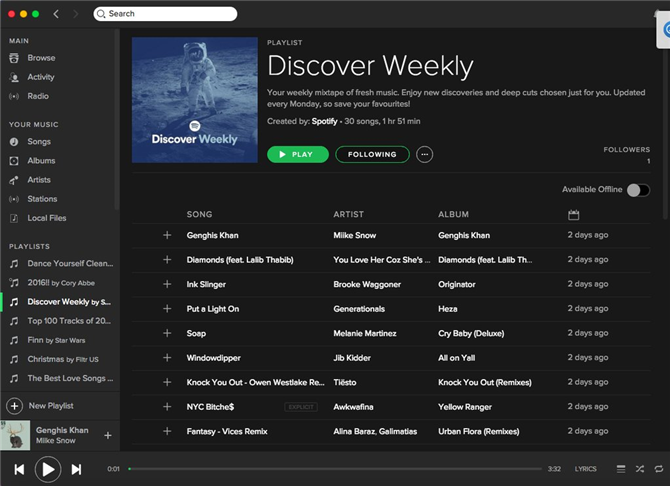The image size is (670, 486).
Task: Click the EXPLICIT tag on NYC Bitche$
Action: click(301, 407)
